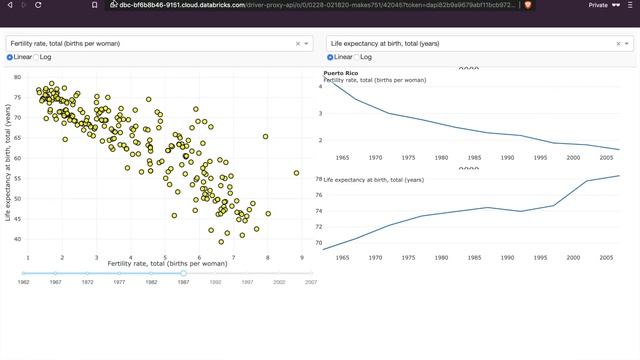Click the 1997 year label on slider
Screen dimensions: 640x360
[x=247, y=282]
